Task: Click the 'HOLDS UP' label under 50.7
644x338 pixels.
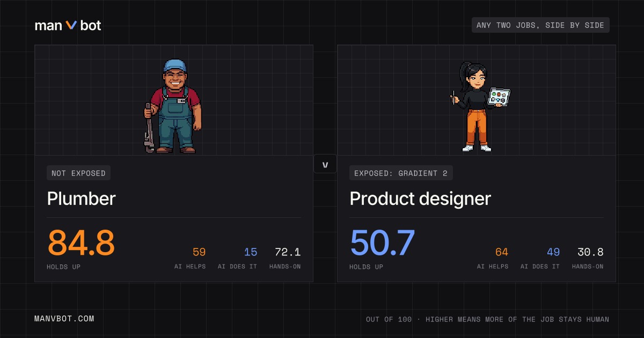Action: tap(366, 267)
